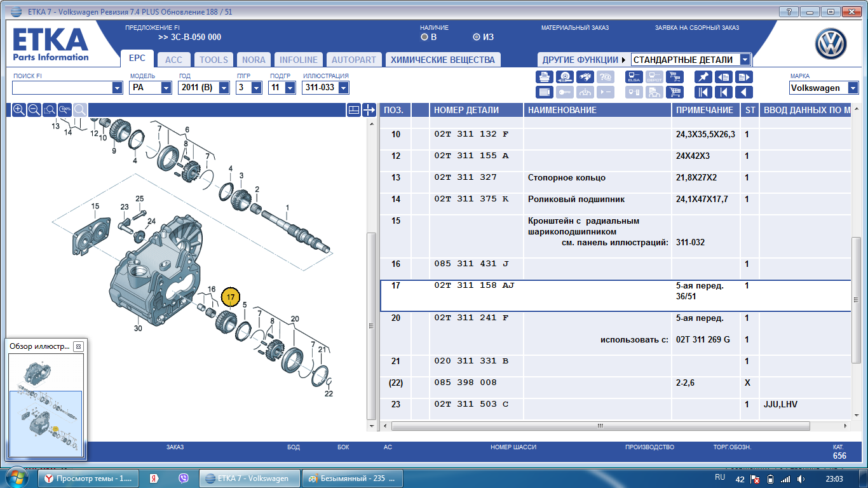Click the ПОЗ. column header
The image size is (868, 488).
(396, 110)
